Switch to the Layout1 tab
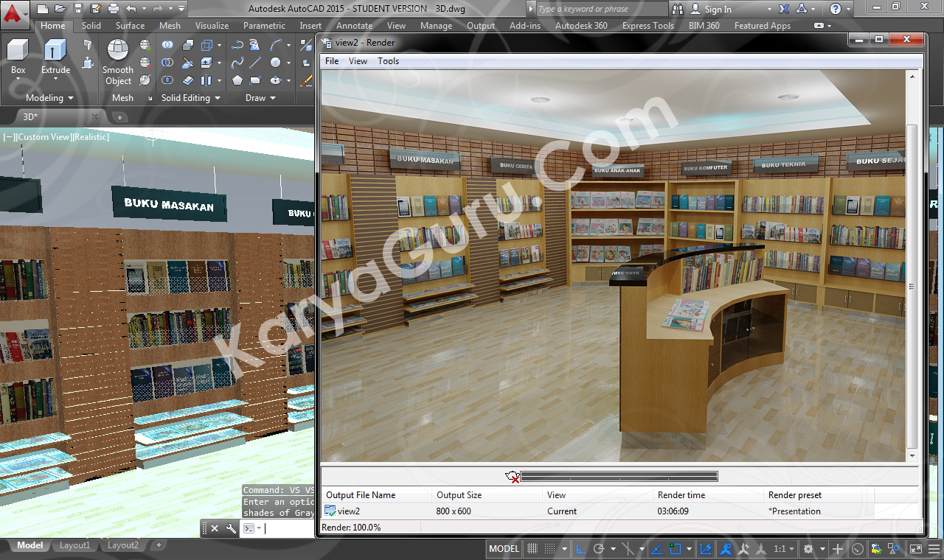 point(74,546)
